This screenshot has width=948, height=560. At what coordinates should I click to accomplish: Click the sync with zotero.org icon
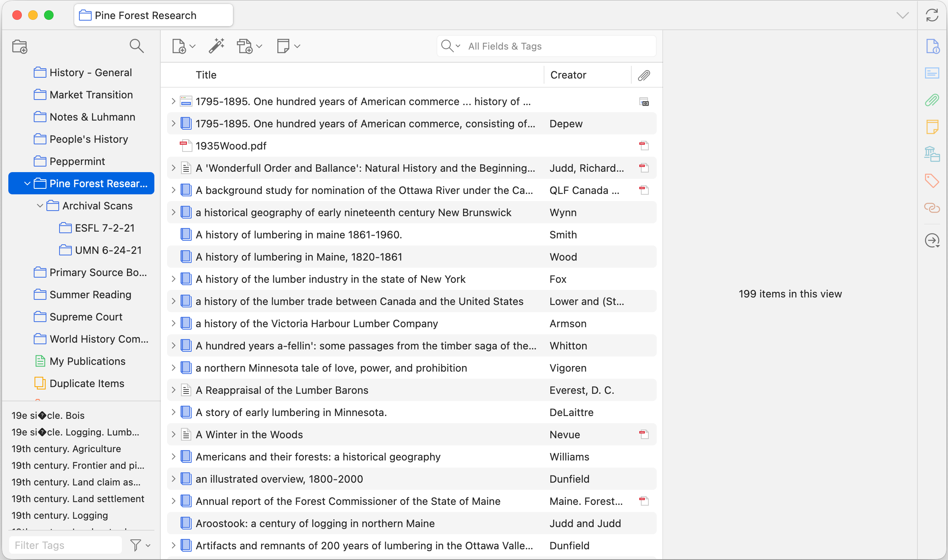pyautogui.click(x=932, y=15)
